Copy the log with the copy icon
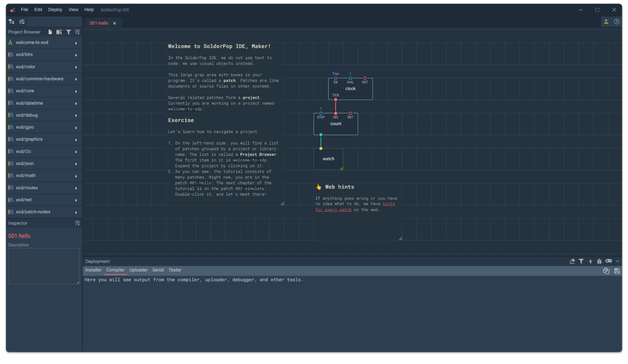Viewport: 628px width, 364px height. pos(606,271)
